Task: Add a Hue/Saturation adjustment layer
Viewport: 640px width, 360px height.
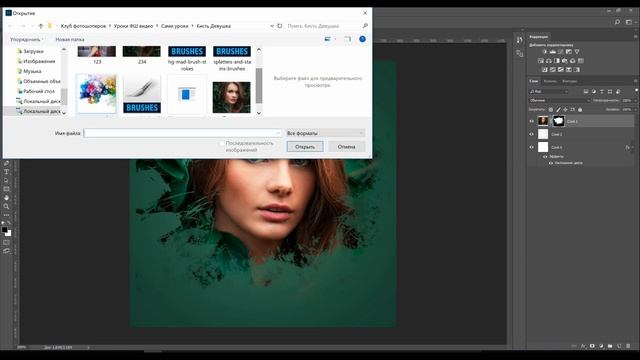Action: (x=541, y=61)
